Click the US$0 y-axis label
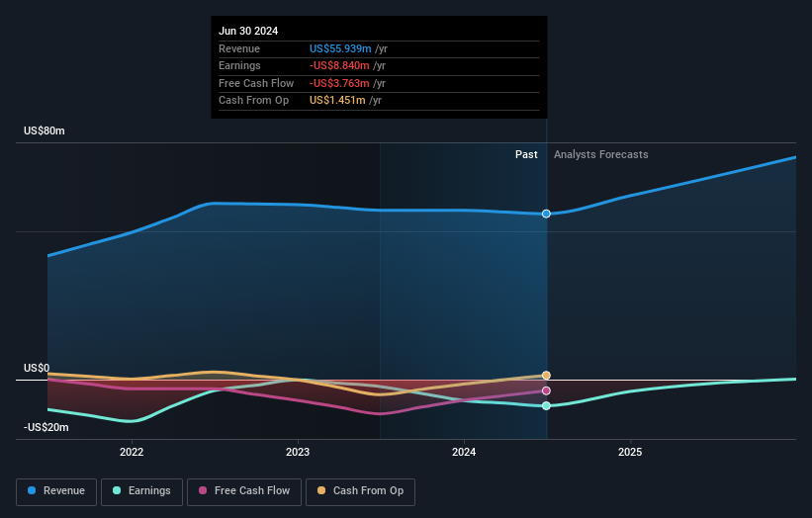The image size is (812, 518). pyautogui.click(x=37, y=368)
